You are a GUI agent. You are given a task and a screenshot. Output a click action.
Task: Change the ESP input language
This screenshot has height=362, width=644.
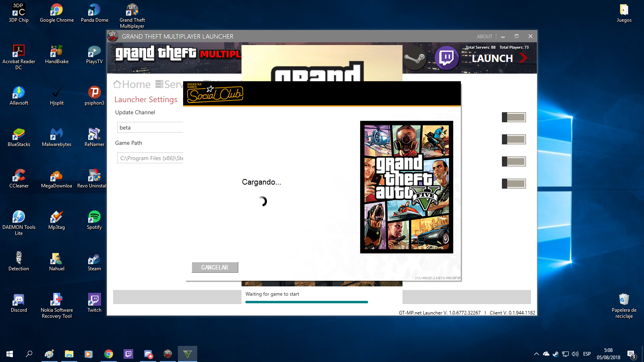click(x=587, y=354)
